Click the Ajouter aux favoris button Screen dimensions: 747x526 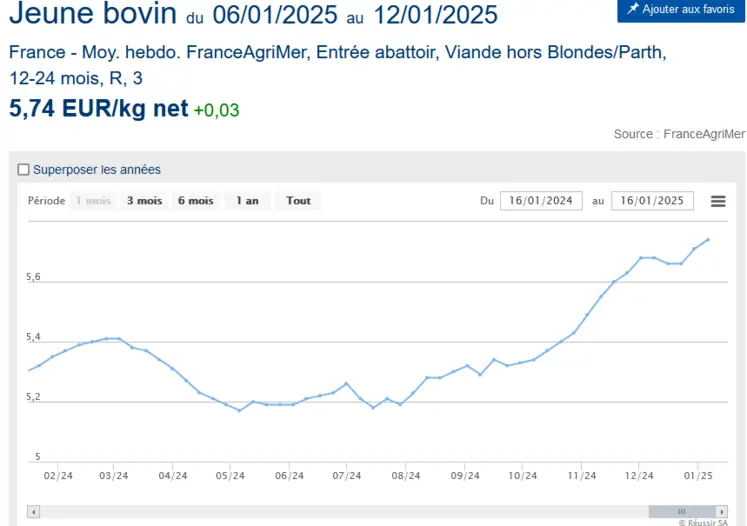click(x=681, y=10)
